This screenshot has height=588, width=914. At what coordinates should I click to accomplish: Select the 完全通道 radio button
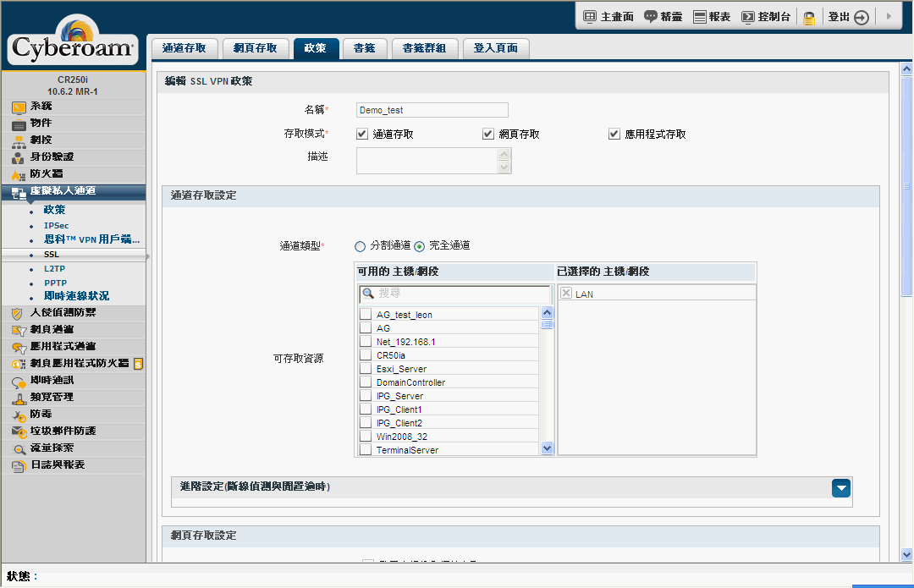[x=420, y=246]
